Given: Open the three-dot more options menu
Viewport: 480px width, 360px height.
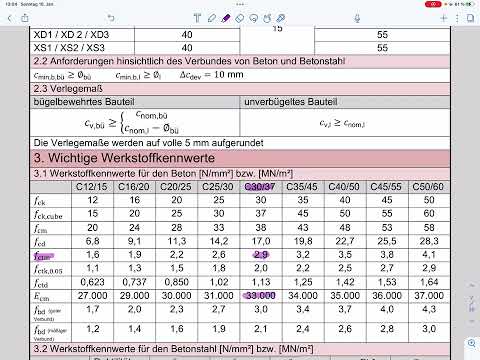Looking at the screenshot, I should click(x=457, y=18).
